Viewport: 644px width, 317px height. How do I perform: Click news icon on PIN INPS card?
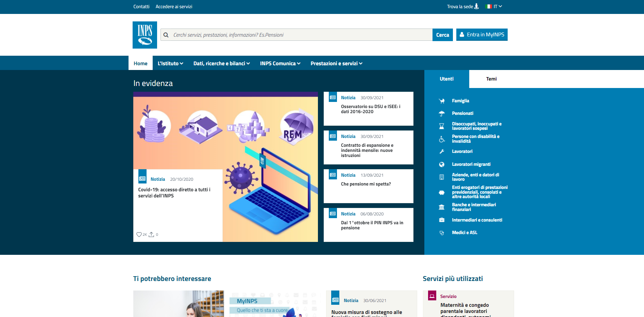[333, 214]
